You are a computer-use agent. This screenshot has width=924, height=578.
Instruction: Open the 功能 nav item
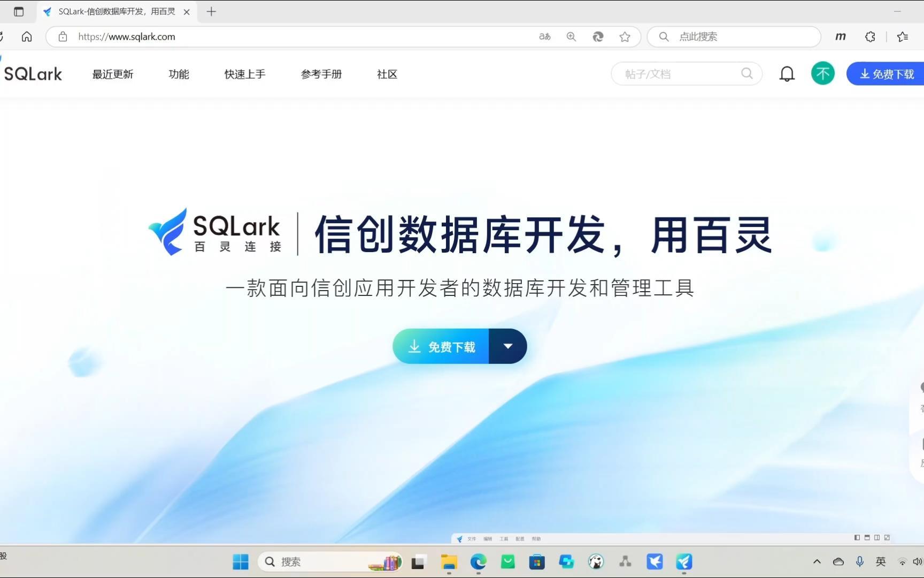pyautogui.click(x=179, y=74)
